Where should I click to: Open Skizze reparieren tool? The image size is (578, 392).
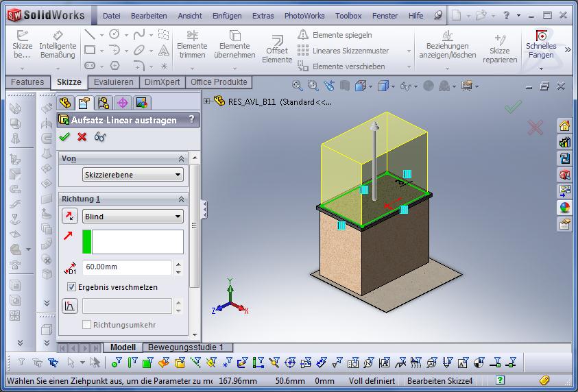coord(500,49)
